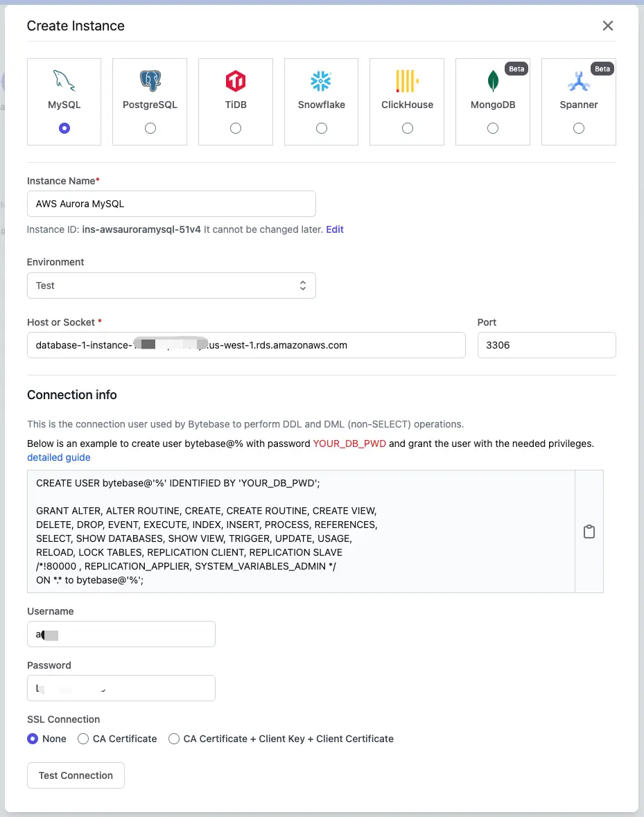Click the PostgreSQL label text

click(x=150, y=105)
